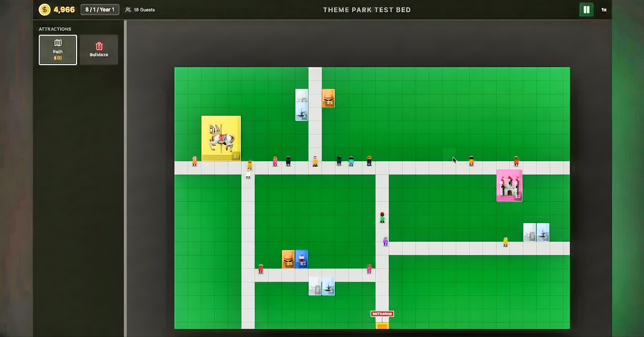Click the 18 Guests counter text
Screen dimensions: 644x337
(x=145, y=10)
